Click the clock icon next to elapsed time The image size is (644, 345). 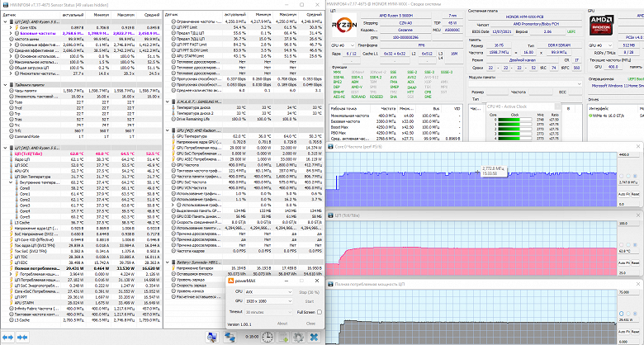click(267, 338)
